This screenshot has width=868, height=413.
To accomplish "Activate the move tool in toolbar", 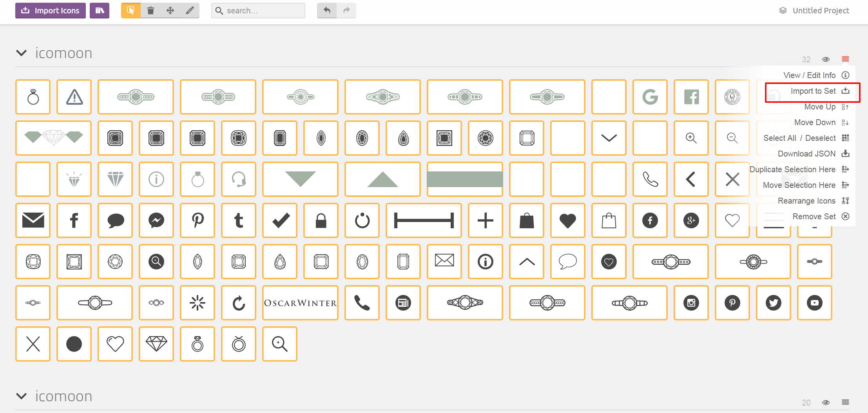I will point(170,11).
